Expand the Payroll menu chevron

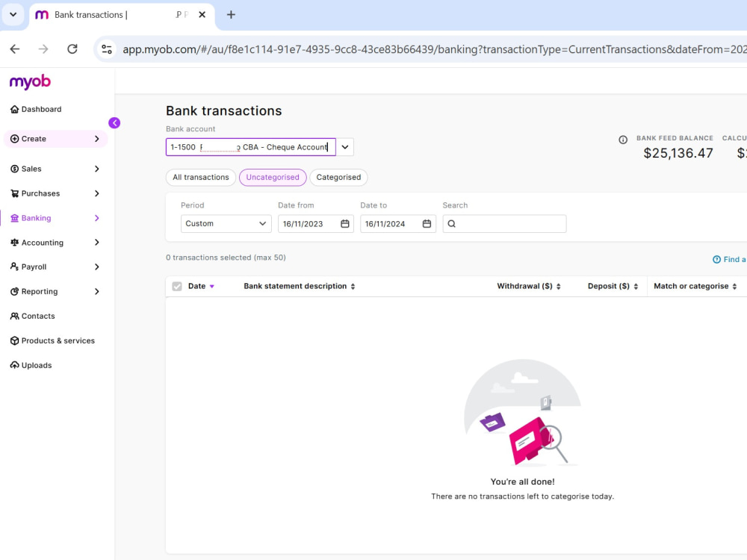(x=96, y=267)
